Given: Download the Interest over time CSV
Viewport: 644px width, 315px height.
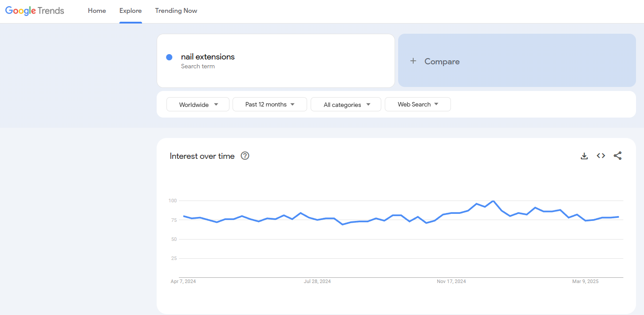Looking at the screenshot, I should 584,156.
